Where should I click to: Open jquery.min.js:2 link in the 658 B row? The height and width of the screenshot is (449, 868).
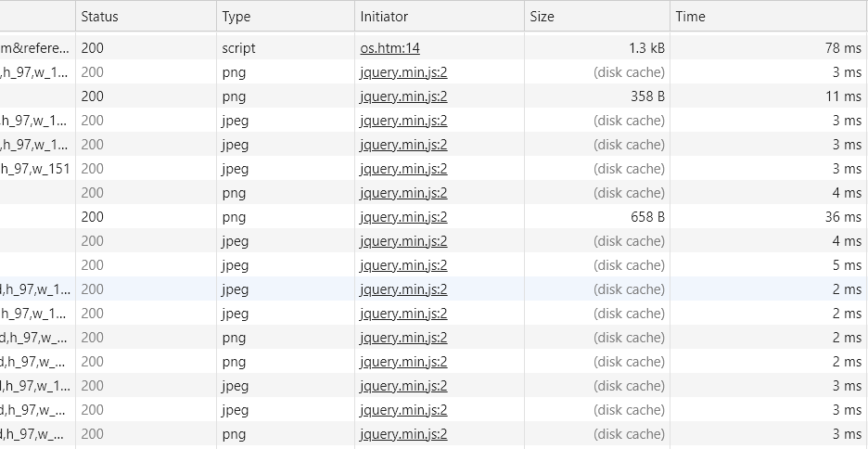[x=403, y=217]
